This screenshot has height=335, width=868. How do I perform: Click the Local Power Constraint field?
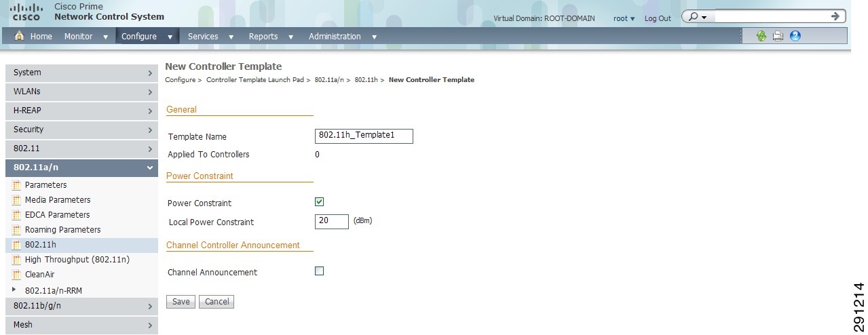(x=332, y=221)
